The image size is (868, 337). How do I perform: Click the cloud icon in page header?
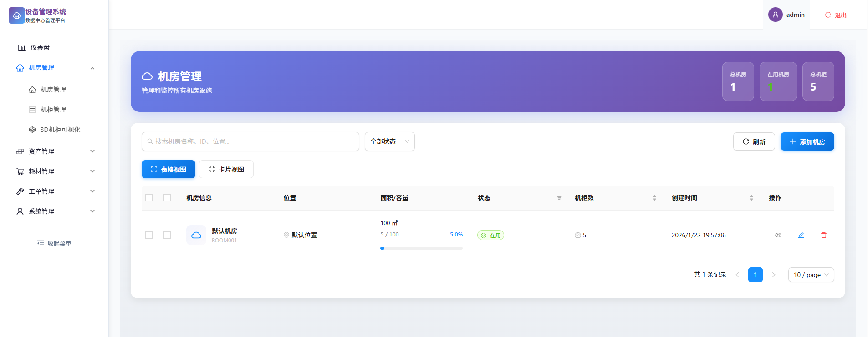coord(147,76)
